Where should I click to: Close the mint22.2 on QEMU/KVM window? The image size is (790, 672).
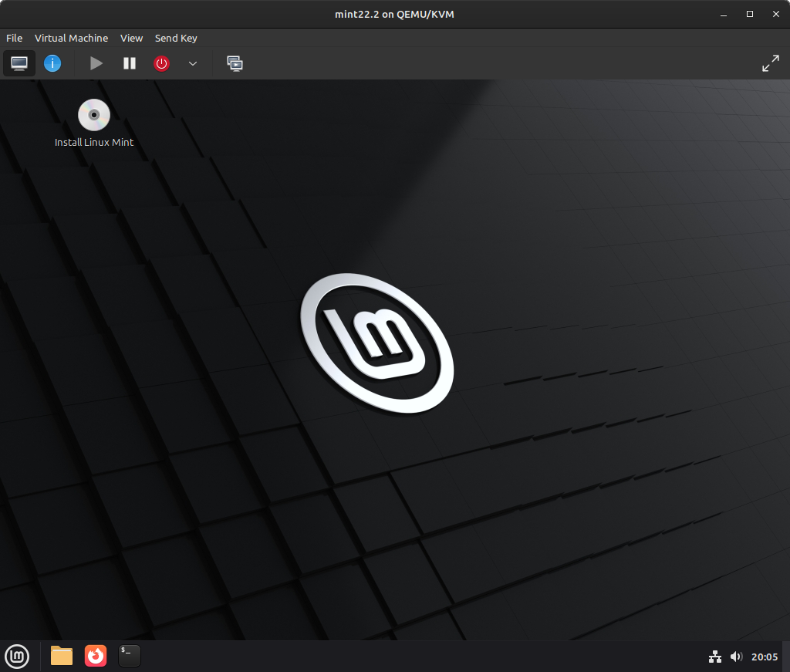point(776,14)
